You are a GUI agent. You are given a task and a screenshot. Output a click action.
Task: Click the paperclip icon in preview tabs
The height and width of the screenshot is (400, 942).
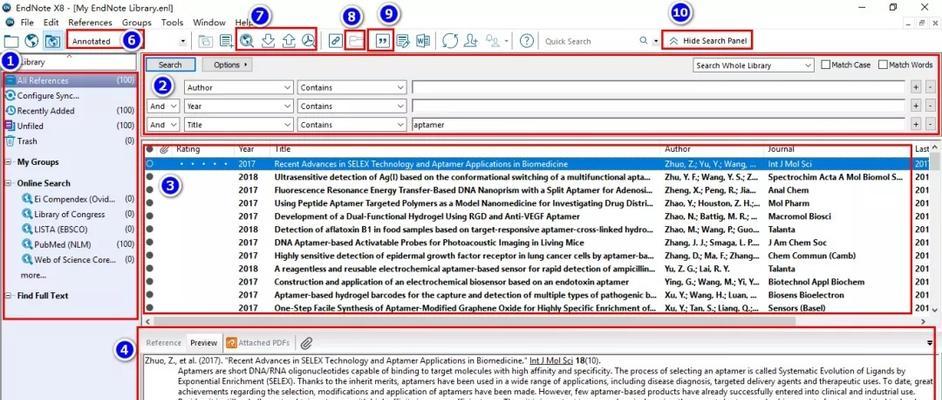(306, 343)
